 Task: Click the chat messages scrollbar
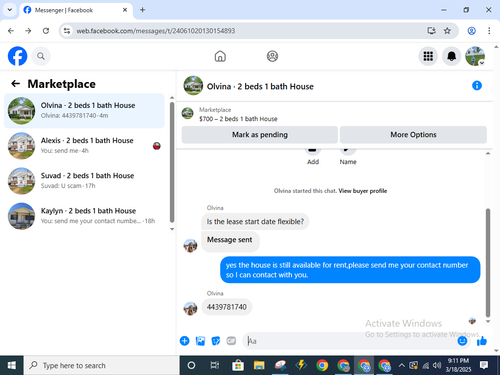[488, 263]
